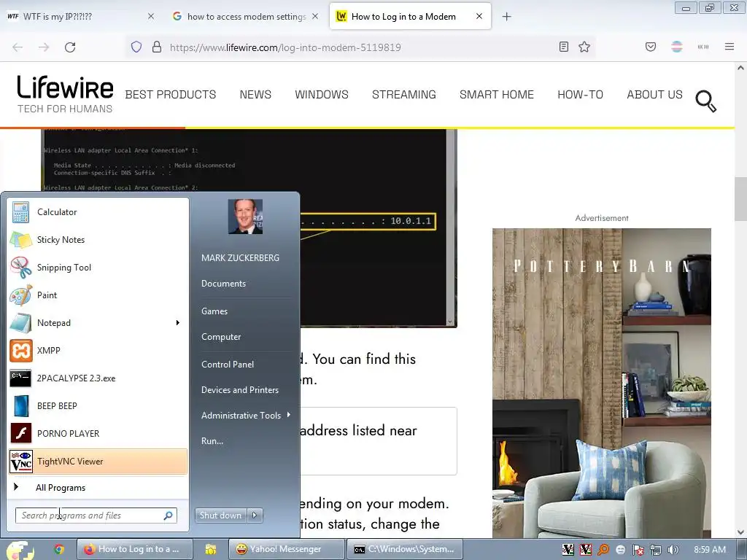
Task: Focus the Search programs and files box
Action: point(96,516)
